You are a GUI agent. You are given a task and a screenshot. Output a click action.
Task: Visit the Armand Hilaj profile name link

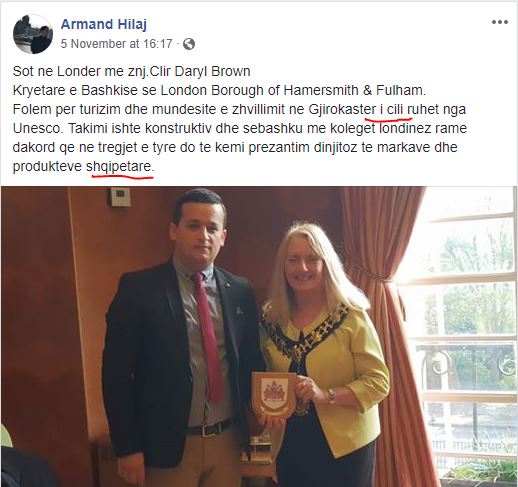click(104, 24)
